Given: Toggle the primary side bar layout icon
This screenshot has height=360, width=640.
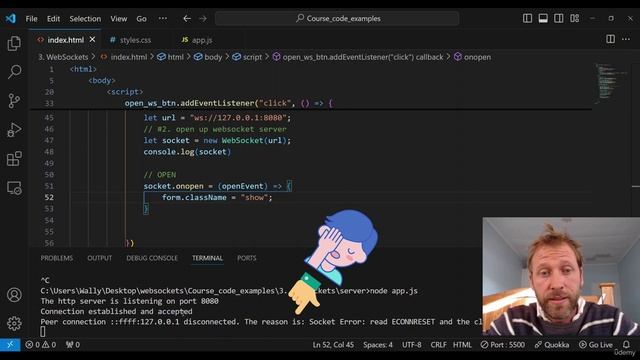Looking at the screenshot, I should [527, 18].
